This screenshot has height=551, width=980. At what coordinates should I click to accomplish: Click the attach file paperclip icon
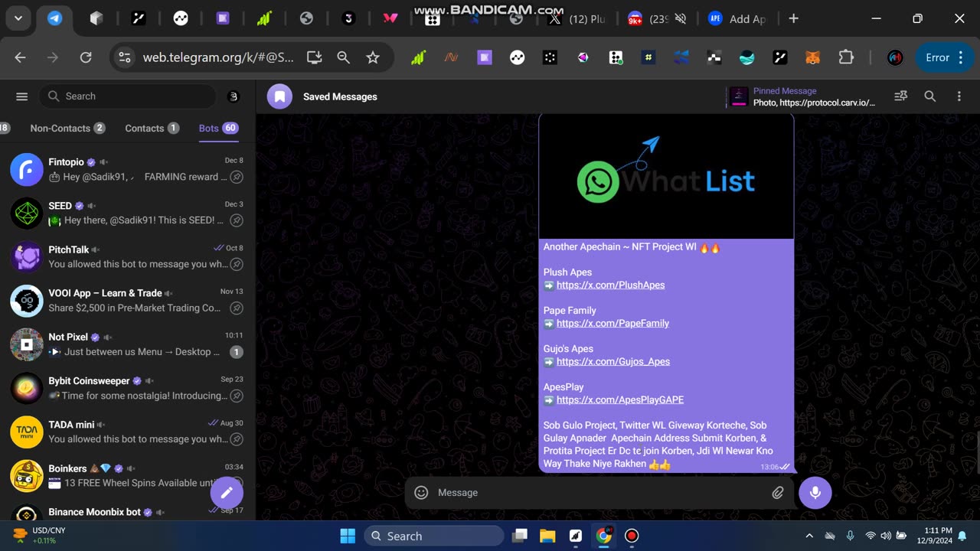[778, 492]
